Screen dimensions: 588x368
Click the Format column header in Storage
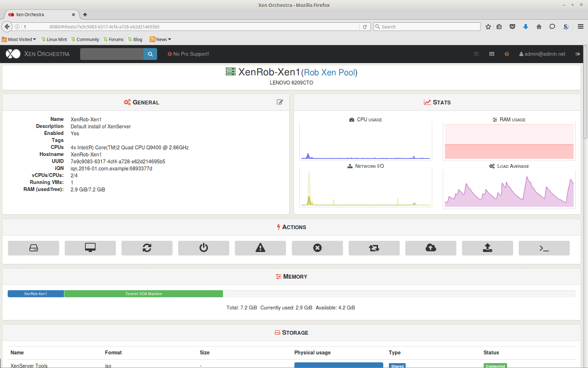point(113,352)
